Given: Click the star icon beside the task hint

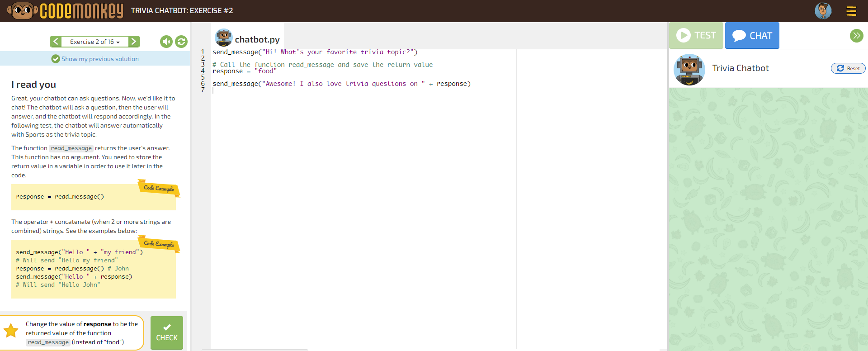Looking at the screenshot, I should [11, 331].
